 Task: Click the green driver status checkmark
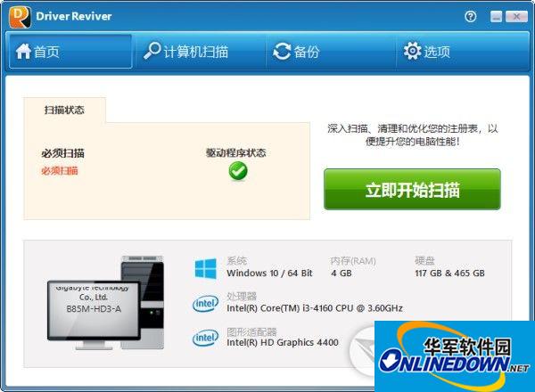tap(238, 171)
